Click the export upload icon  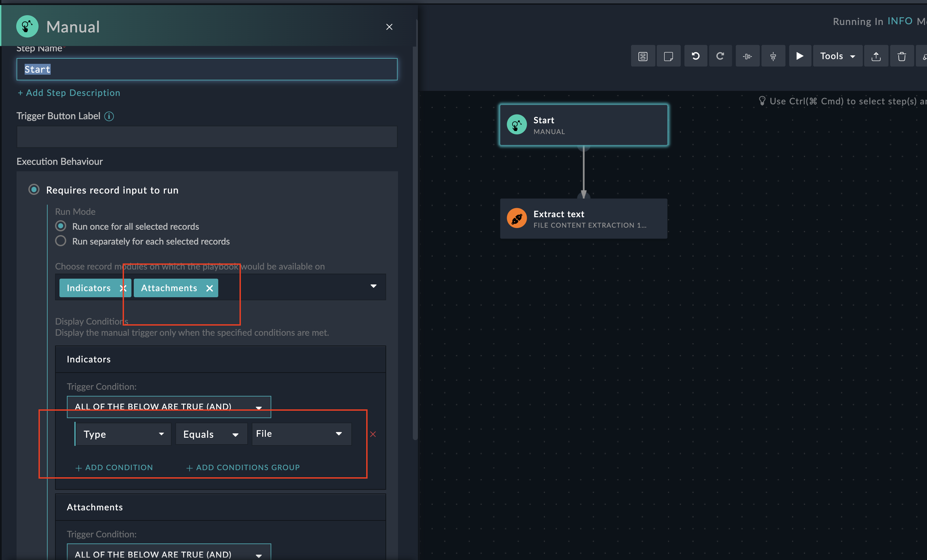point(876,56)
